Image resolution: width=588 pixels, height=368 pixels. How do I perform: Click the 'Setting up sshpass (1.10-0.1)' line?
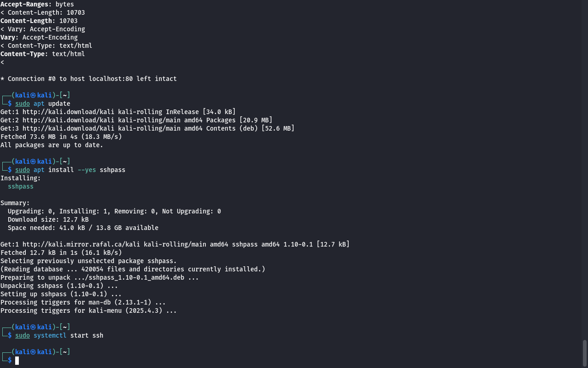[x=61, y=294]
